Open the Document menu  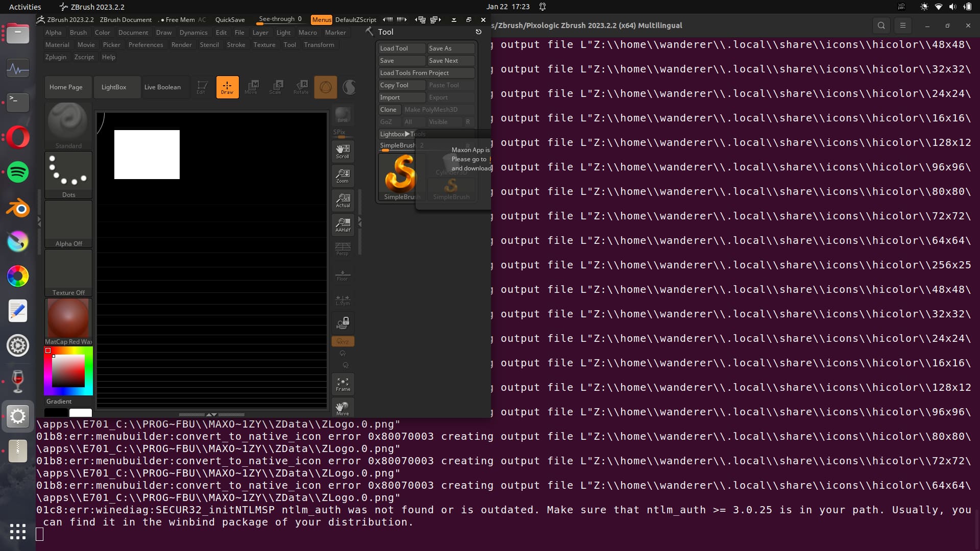pos(133,33)
